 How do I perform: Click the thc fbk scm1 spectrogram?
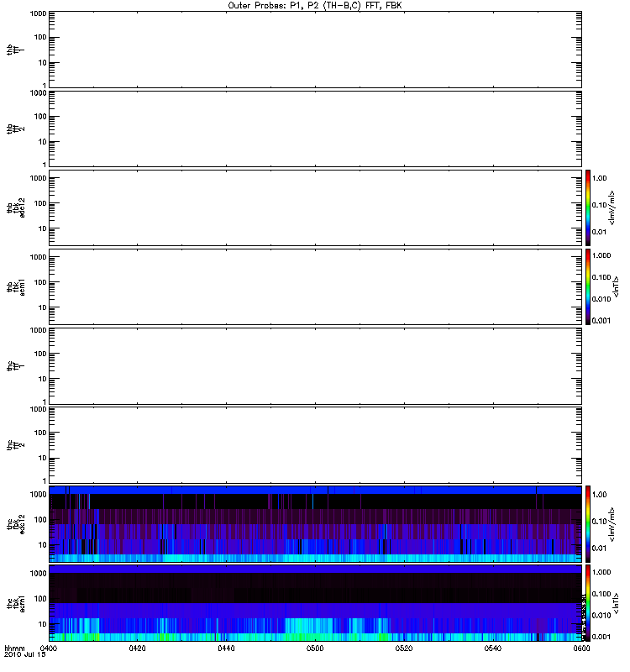pos(316,603)
